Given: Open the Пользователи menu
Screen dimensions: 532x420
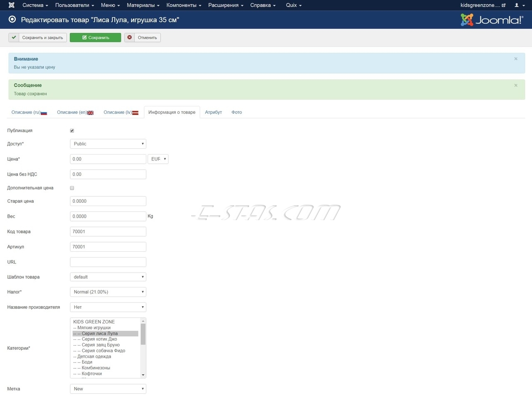Looking at the screenshot, I should 74,5.
